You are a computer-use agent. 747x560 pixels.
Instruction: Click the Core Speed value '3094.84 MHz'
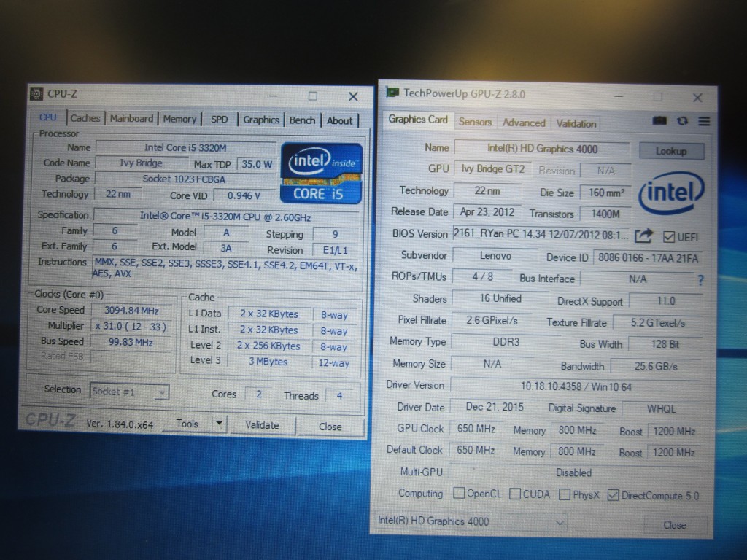[x=131, y=311]
